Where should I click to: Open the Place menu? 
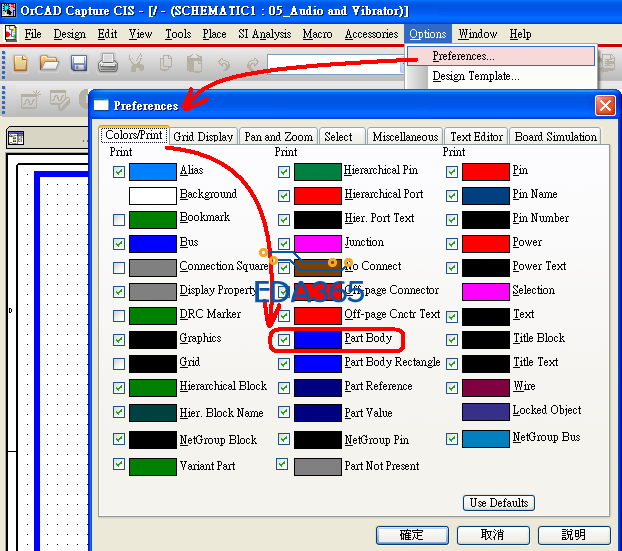point(214,34)
